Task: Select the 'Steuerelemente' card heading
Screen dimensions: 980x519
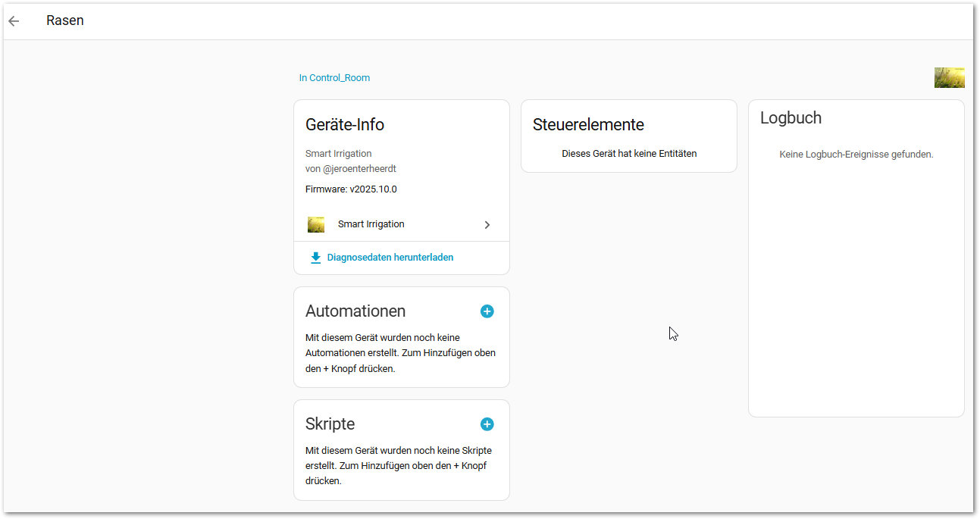Action: coord(588,125)
